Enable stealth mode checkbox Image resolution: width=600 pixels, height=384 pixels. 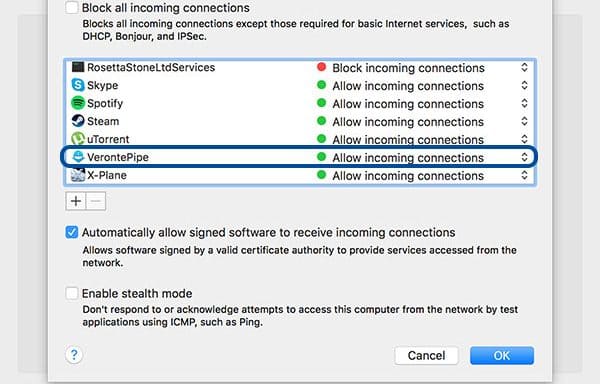(72, 293)
